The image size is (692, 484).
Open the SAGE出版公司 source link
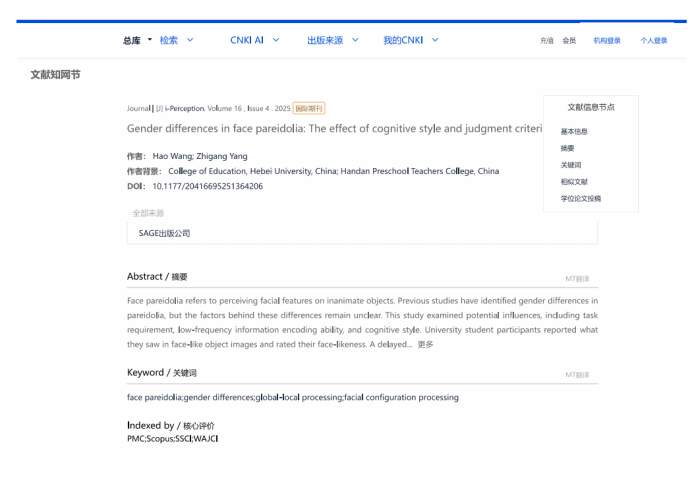164,233
